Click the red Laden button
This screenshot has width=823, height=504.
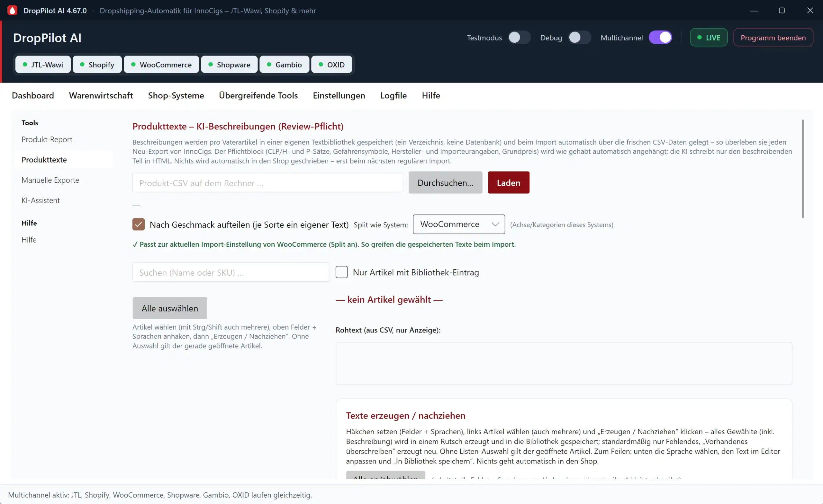pyautogui.click(x=508, y=182)
